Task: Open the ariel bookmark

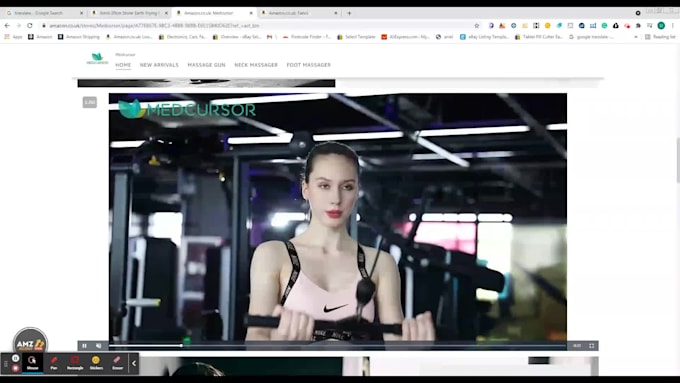Action: tap(444, 37)
